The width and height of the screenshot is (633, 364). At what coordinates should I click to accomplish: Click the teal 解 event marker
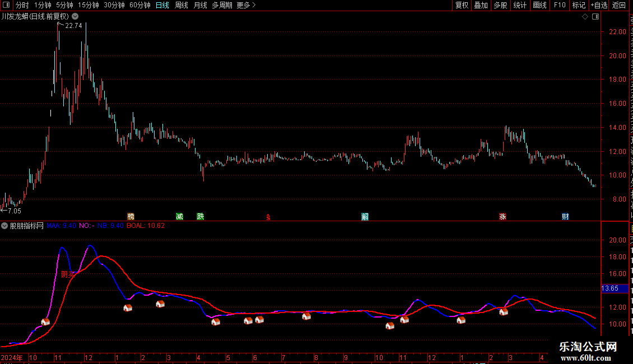[365, 217]
